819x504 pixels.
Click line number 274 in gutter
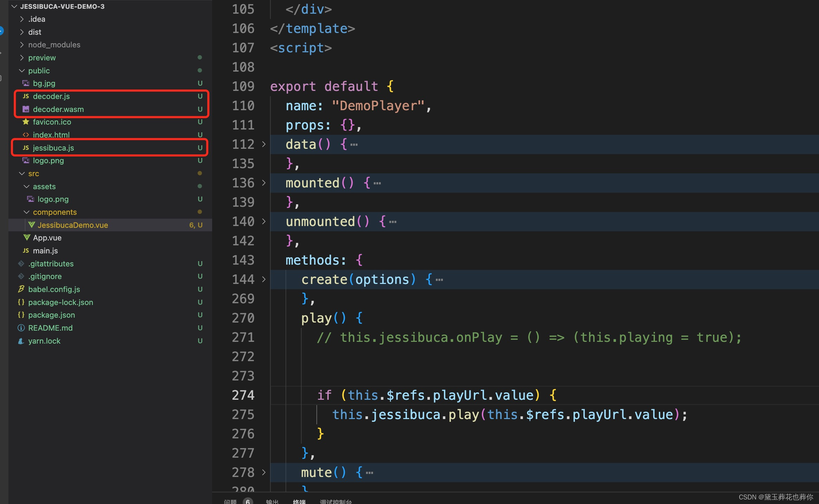point(243,395)
